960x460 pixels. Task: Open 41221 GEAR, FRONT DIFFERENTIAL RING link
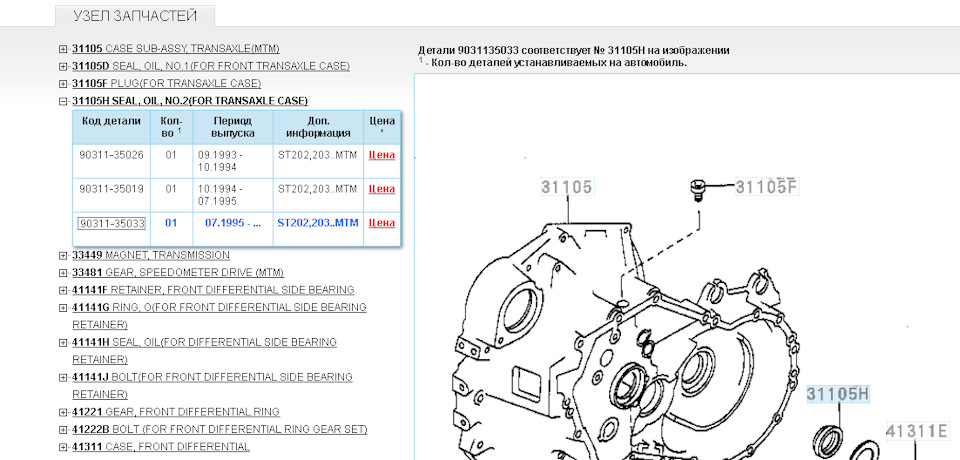(176, 412)
